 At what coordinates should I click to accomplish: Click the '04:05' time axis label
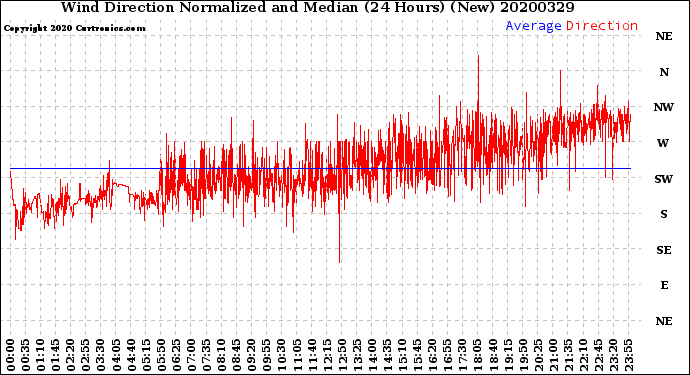tap(116, 355)
